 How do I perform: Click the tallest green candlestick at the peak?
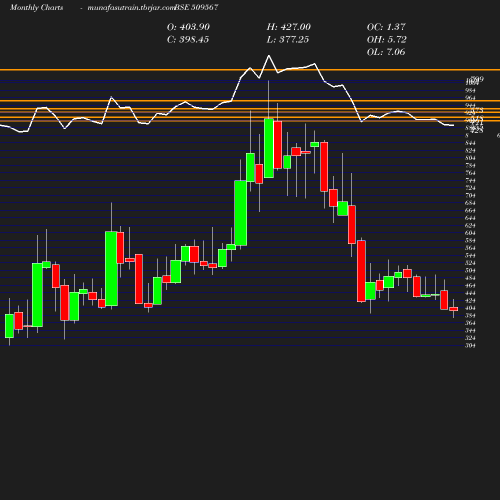(269, 148)
